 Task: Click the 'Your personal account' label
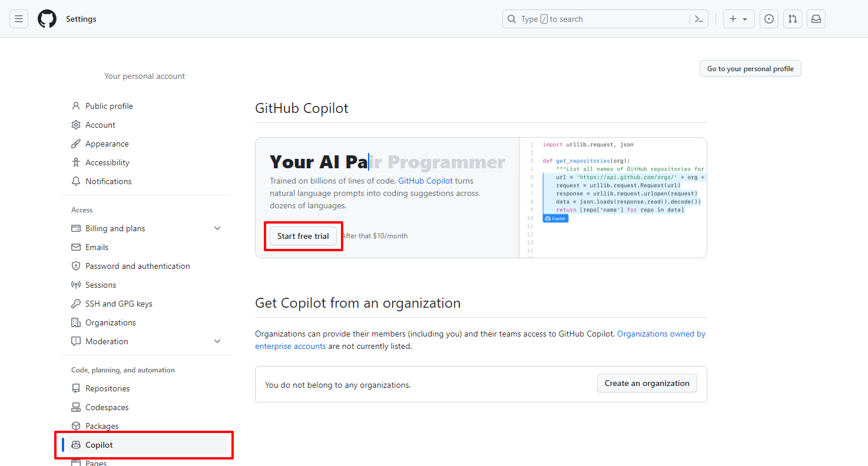[145, 76]
